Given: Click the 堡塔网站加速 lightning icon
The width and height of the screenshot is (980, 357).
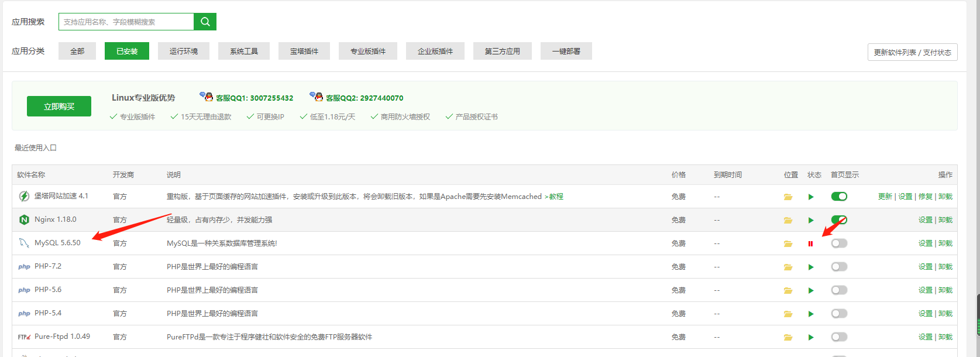Looking at the screenshot, I should [24, 196].
